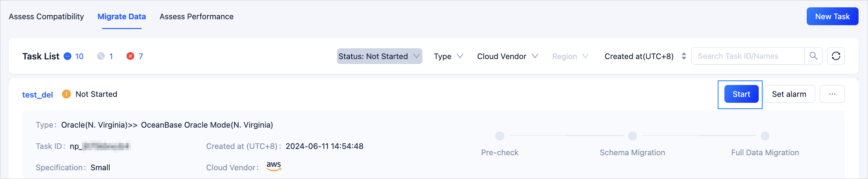Switch to the Assess Compatibility tab
This screenshot has width=868, height=179.
(x=46, y=16)
